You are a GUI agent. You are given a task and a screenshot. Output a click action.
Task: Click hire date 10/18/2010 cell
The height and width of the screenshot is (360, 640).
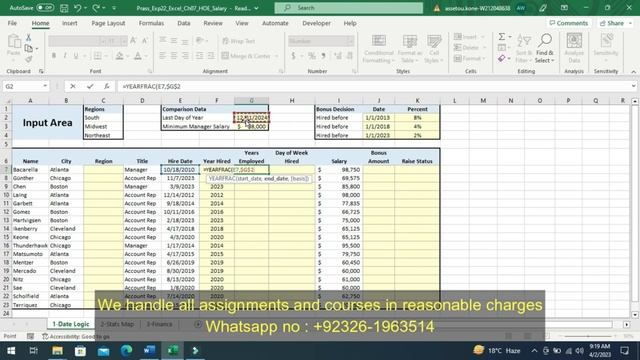(x=180, y=169)
